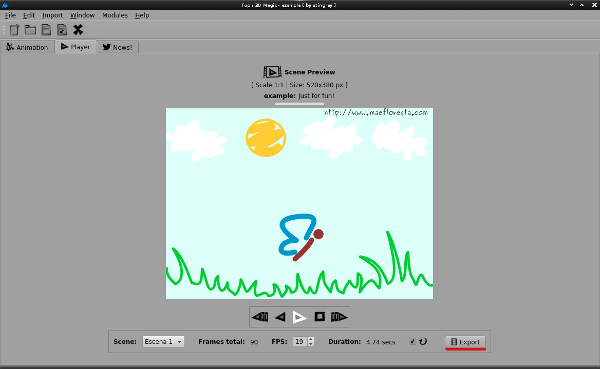Open the News! tab
This screenshot has height=369, width=600.
117,47
